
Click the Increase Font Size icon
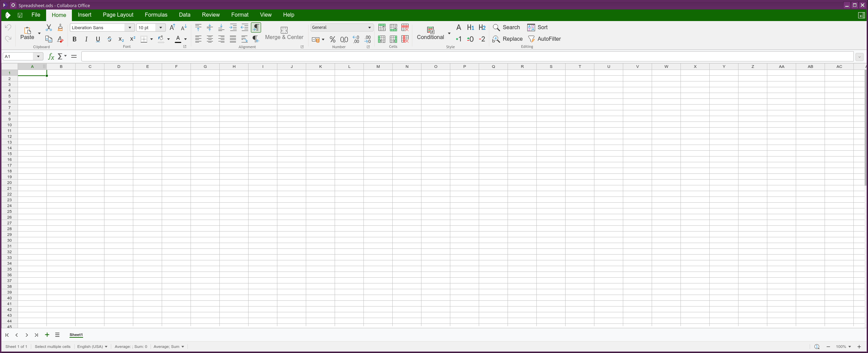point(172,27)
